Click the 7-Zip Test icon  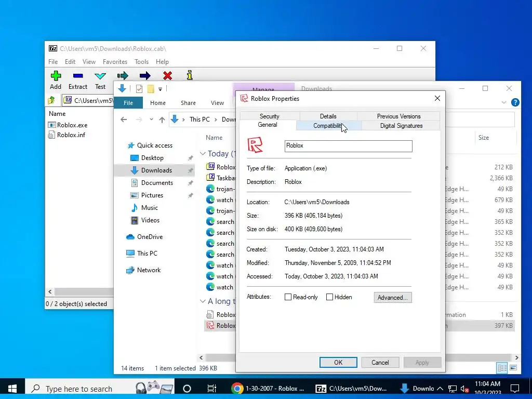point(100,76)
